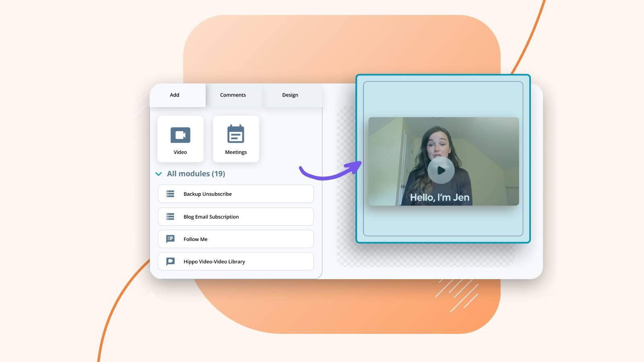The width and height of the screenshot is (644, 362).
Task: Collapse the All modules chevron
Action: [159, 174]
